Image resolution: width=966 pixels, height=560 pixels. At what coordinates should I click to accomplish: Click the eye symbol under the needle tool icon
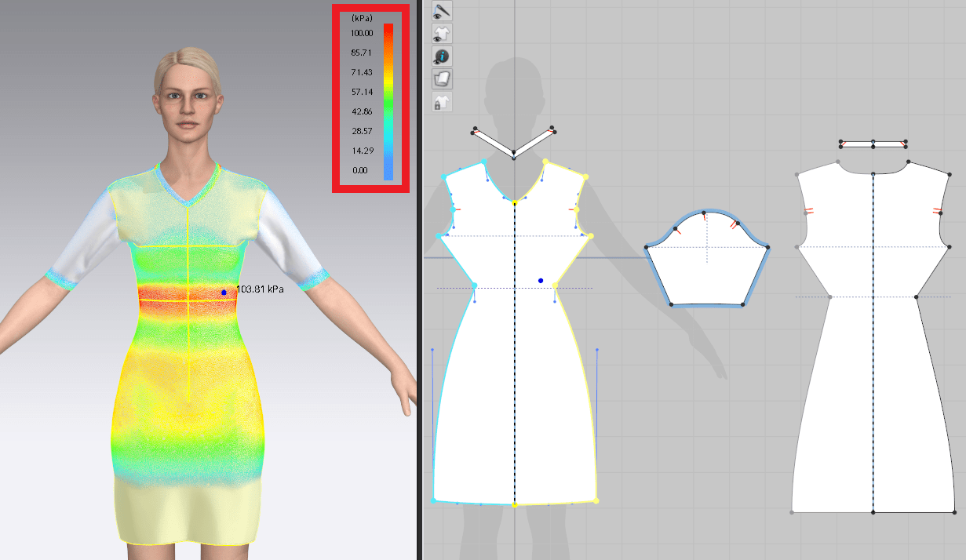pyautogui.click(x=436, y=16)
